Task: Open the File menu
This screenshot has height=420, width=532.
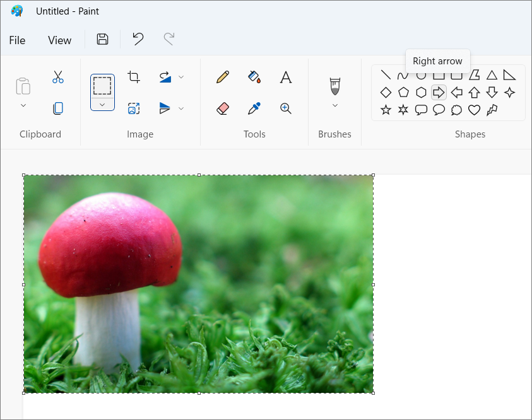Action: [x=17, y=40]
